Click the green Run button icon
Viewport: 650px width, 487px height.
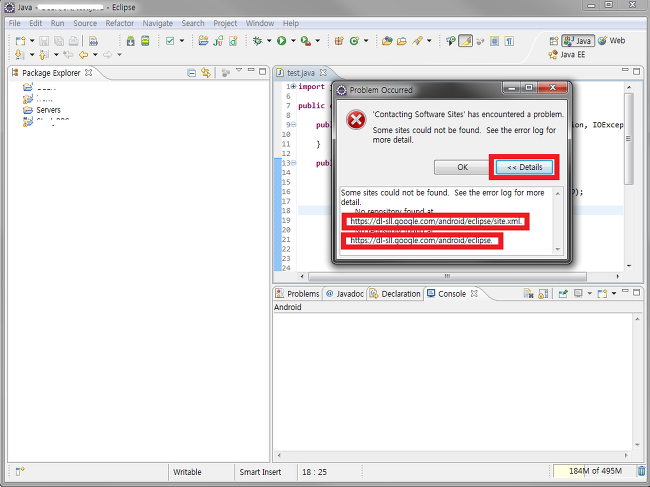point(281,41)
